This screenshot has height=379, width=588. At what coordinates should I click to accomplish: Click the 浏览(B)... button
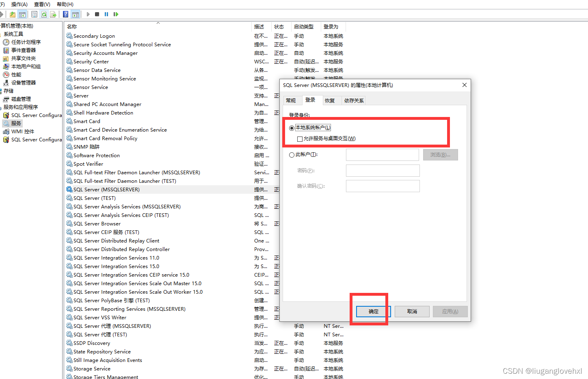(x=441, y=155)
